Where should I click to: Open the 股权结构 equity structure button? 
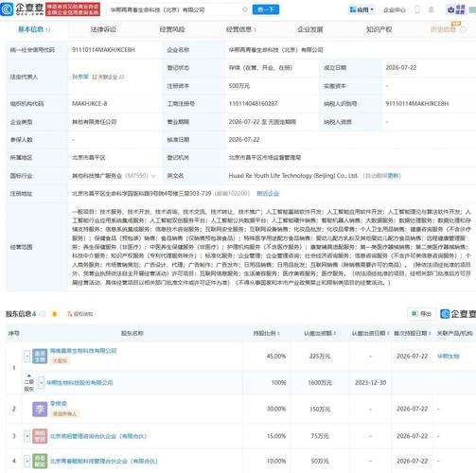[79, 314]
